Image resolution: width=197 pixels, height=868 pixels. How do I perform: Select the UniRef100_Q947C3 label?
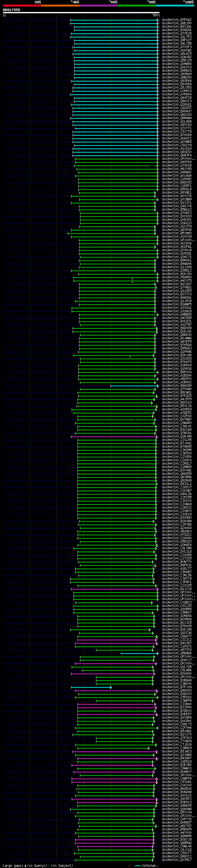pyautogui.click(x=177, y=101)
